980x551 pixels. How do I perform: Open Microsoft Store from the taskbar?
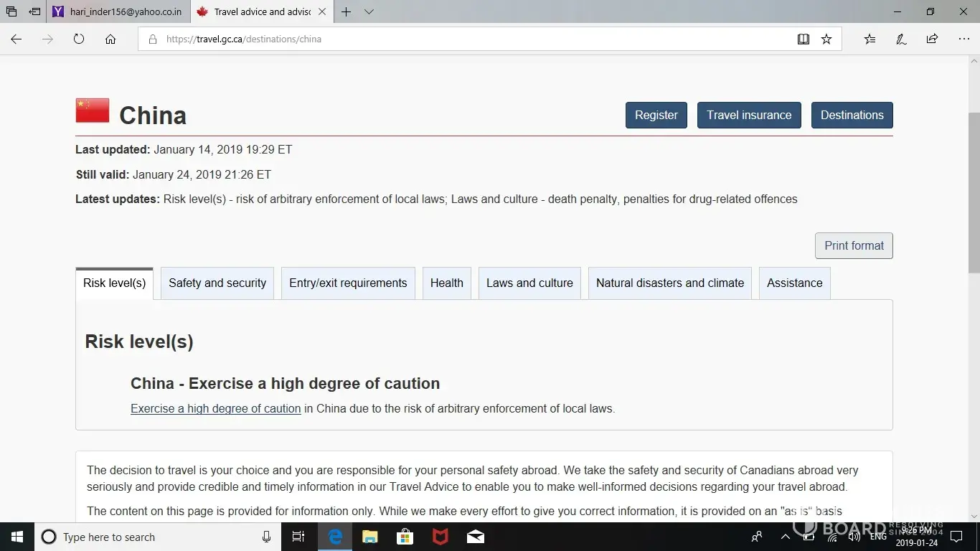(405, 537)
